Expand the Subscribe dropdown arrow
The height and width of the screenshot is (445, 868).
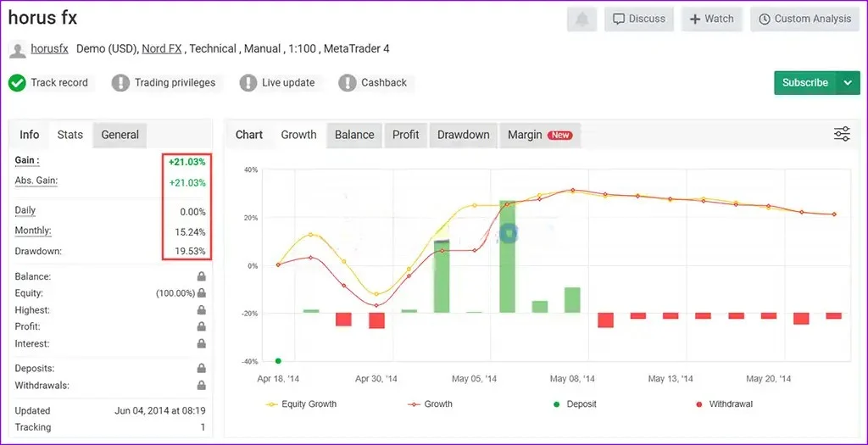[x=848, y=82]
